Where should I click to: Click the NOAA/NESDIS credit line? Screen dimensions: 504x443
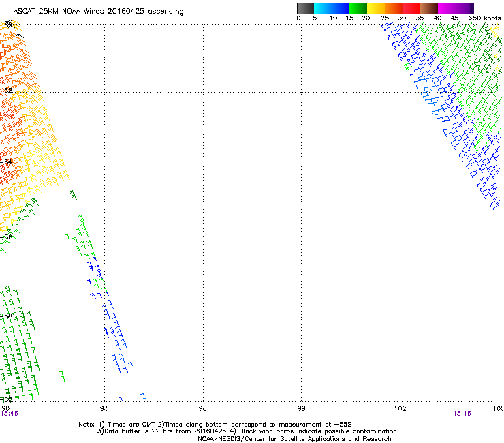(x=294, y=439)
